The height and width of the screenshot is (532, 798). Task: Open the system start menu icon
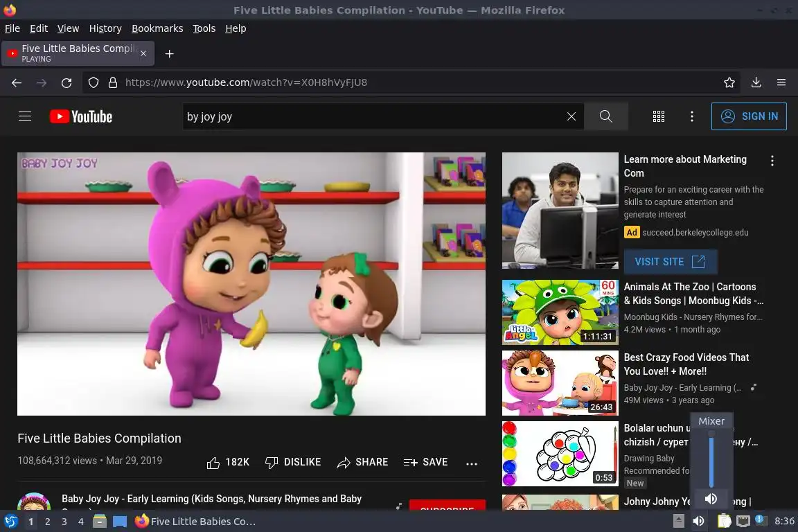tap(10, 522)
